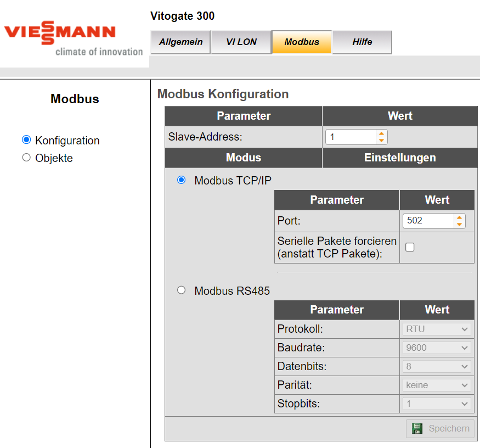Click the Speichern button
This screenshot has width=480, height=448.
click(x=440, y=428)
